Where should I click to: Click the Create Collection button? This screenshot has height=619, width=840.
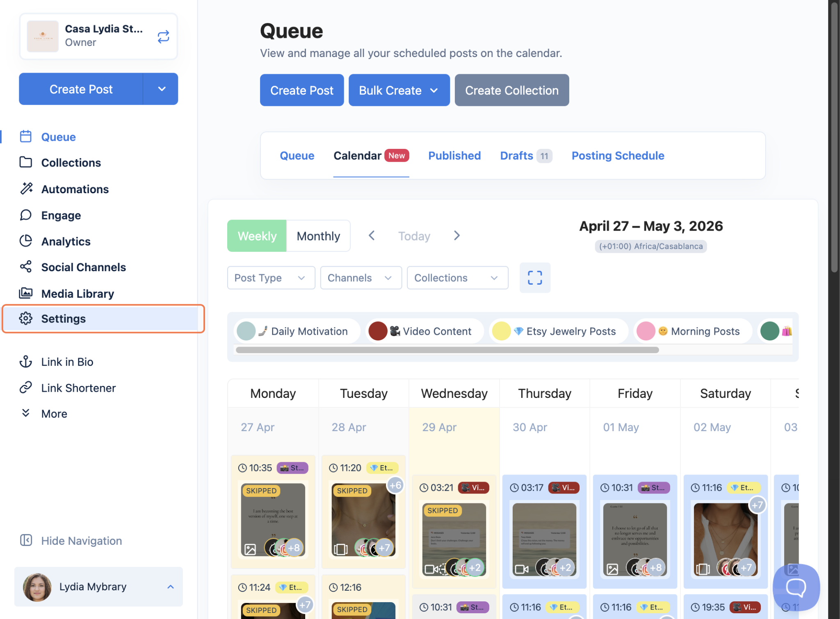[511, 90]
